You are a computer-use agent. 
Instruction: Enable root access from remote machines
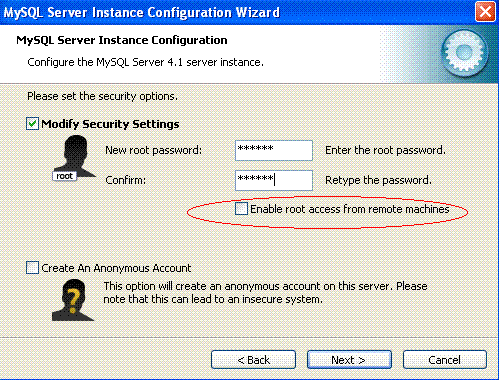[x=241, y=209]
